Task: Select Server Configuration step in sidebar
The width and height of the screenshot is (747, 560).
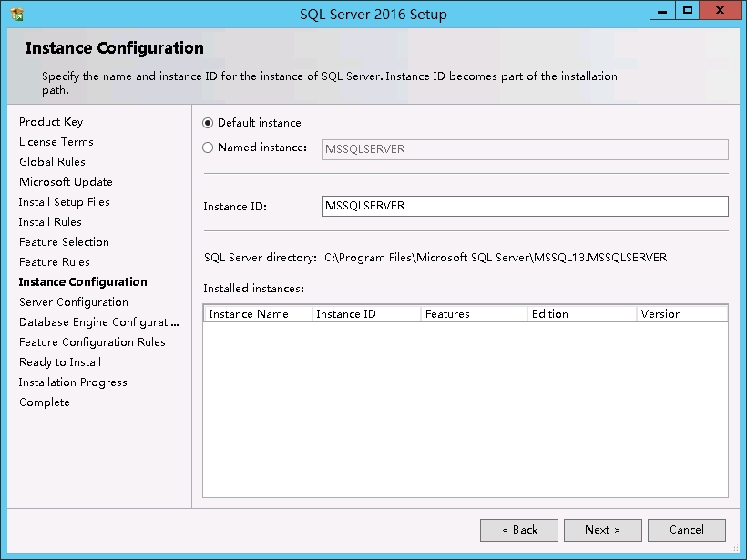Action: (x=74, y=302)
